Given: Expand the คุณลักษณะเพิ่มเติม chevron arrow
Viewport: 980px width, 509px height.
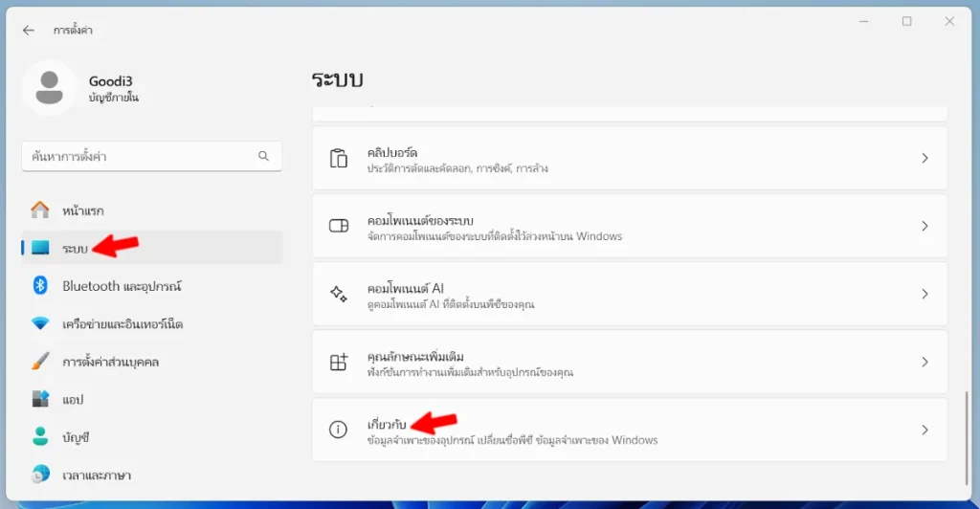Looking at the screenshot, I should coord(924,363).
